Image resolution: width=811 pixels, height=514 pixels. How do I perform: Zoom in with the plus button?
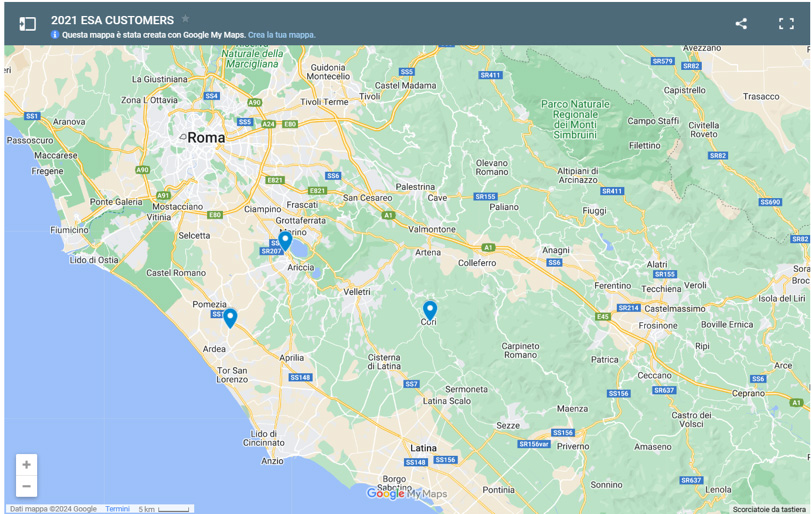coord(27,464)
